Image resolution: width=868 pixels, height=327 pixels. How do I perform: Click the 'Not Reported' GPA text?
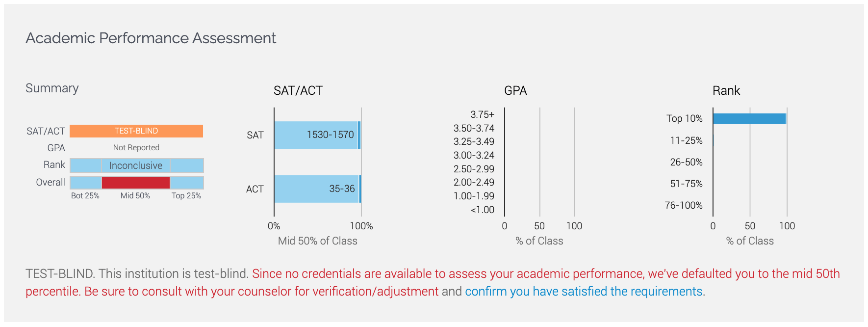coord(136,147)
